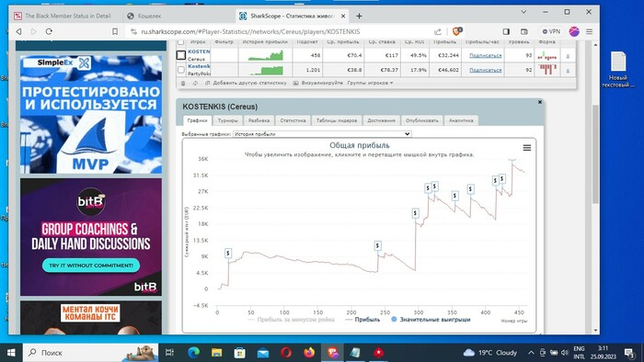Screen dimensions: 644x362
Task: Reload the SharkScope page
Action: point(49,31)
